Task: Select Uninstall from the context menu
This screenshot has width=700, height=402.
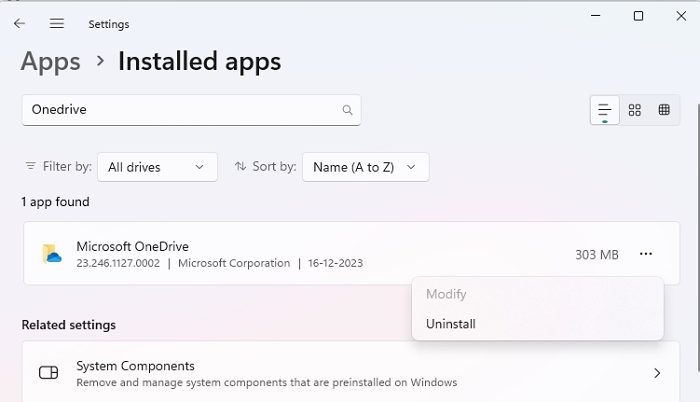Action: (x=451, y=324)
